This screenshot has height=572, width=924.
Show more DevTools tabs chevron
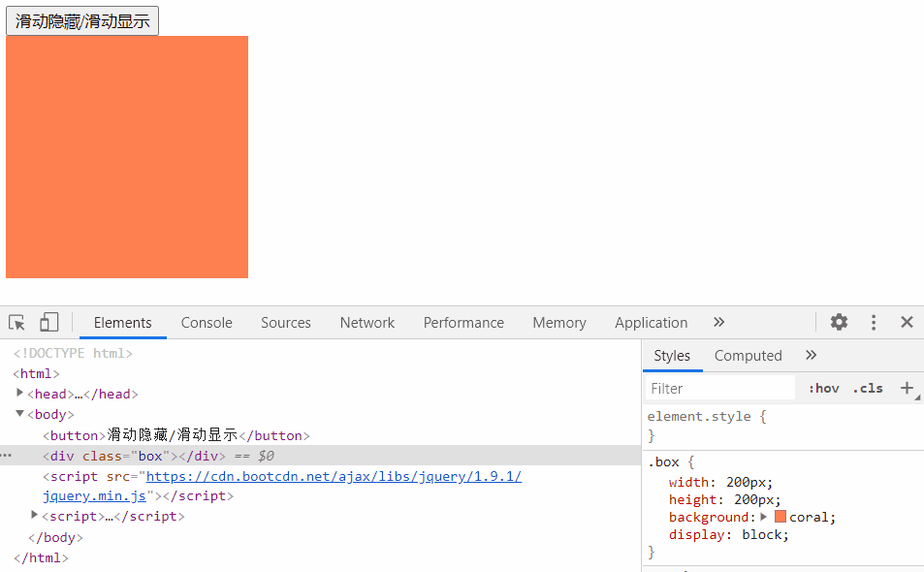(718, 322)
